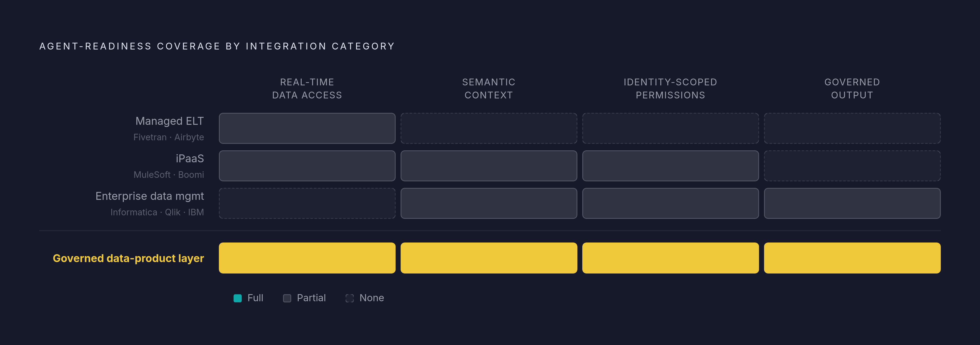This screenshot has height=345, width=980.
Task: Select Enterprise data mgmt semantic context cell
Action: 489,203
